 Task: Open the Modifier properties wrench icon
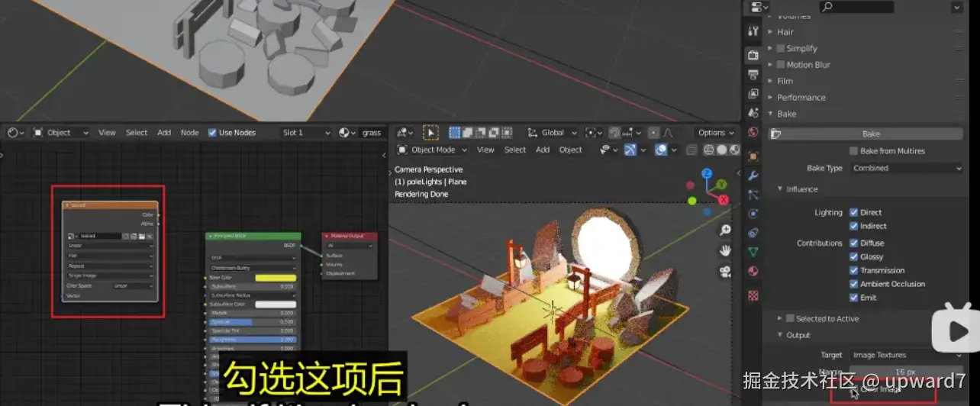(x=753, y=176)
